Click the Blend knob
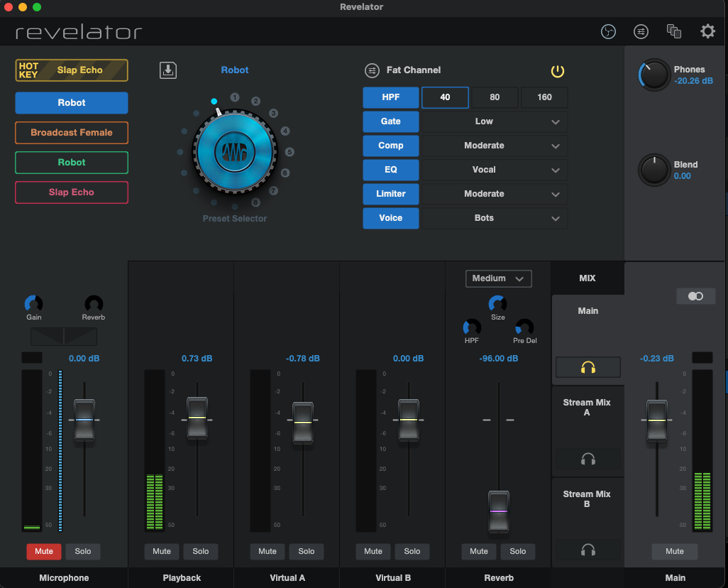 [654, 170]
